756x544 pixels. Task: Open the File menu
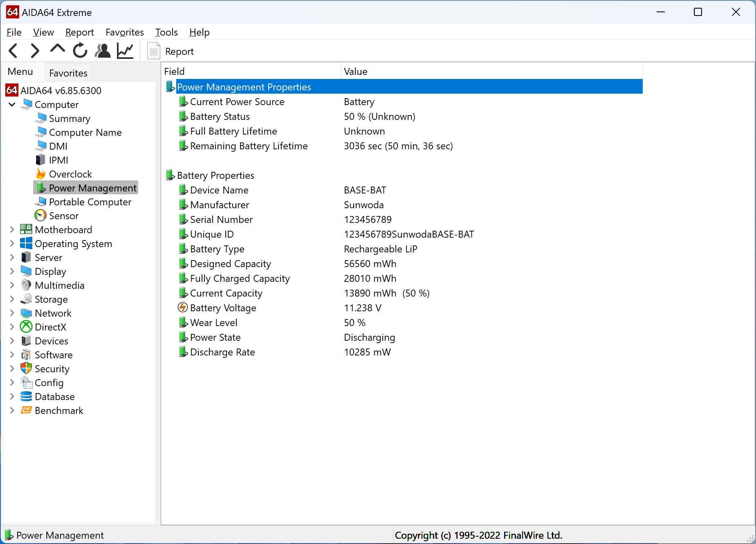pos(14,32)
